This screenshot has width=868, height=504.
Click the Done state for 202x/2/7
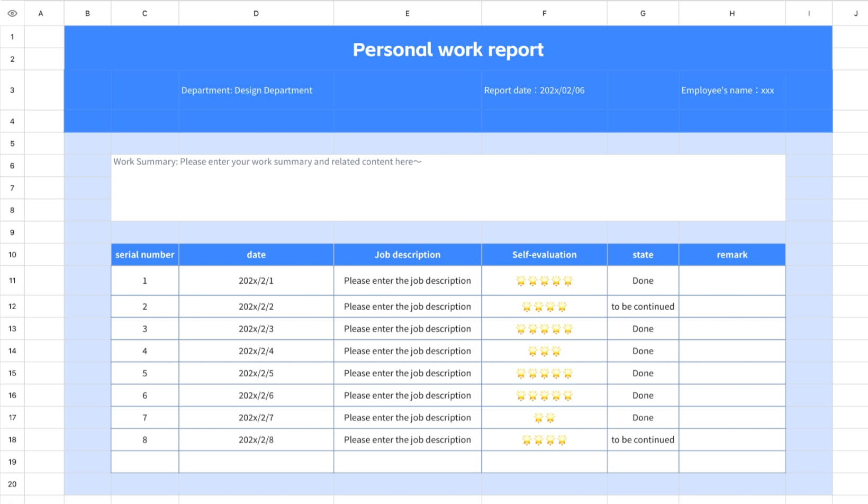[643, 418]
